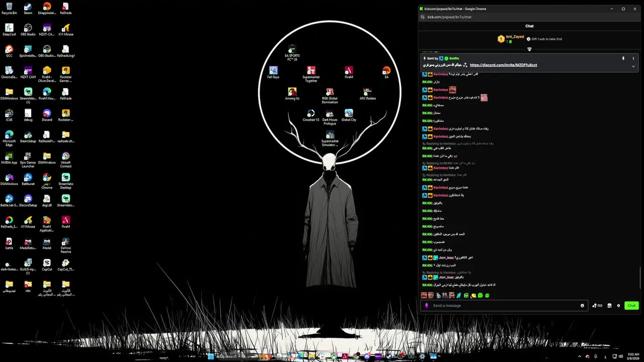
Task: Click Kerimbo username in top chat message
Action: [x=440, y=74]
